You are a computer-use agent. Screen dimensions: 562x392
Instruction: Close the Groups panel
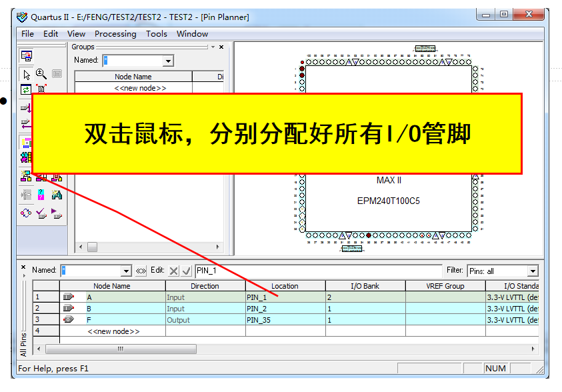[221, 47]
